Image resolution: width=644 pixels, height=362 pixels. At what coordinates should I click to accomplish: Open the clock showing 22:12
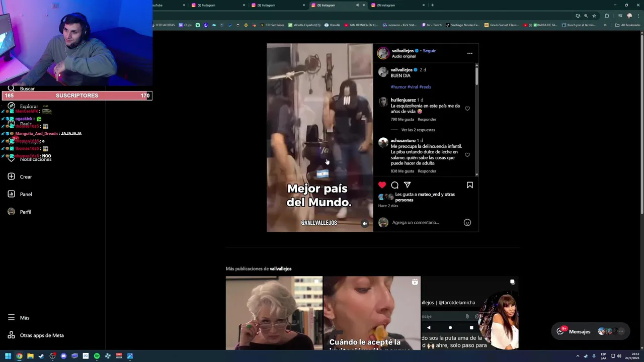[631, 356]
